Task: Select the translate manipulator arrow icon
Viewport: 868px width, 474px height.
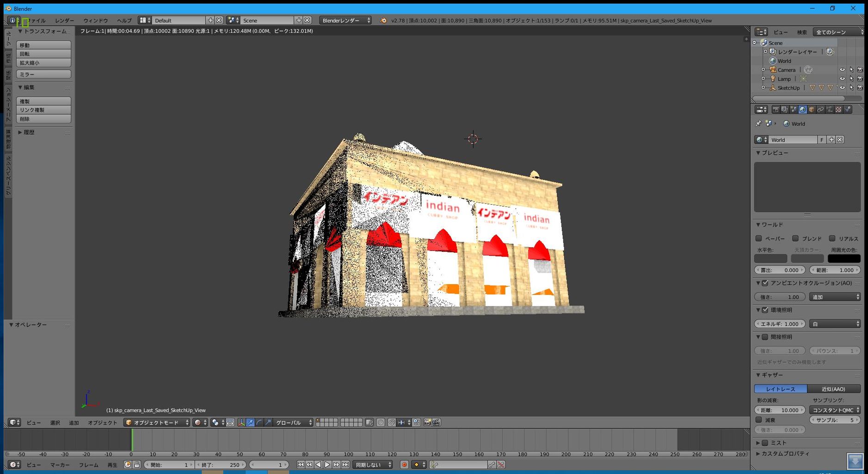Action: point(250,423)
